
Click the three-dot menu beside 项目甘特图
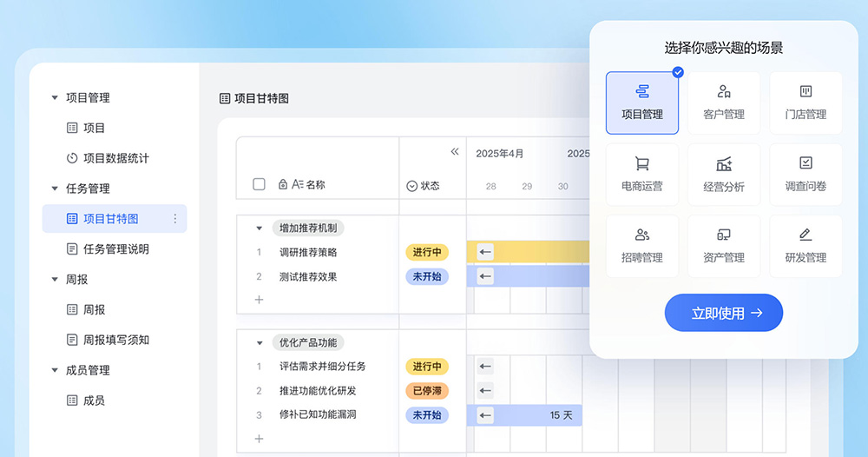175,219
